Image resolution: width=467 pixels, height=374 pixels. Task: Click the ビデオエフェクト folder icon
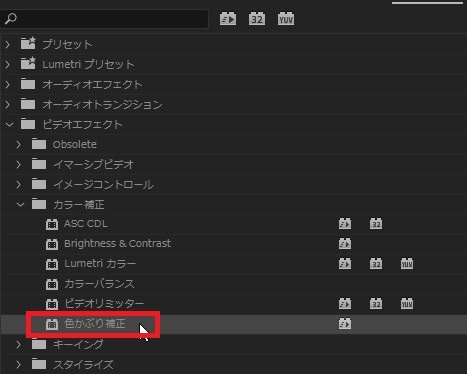pos(28,124)
